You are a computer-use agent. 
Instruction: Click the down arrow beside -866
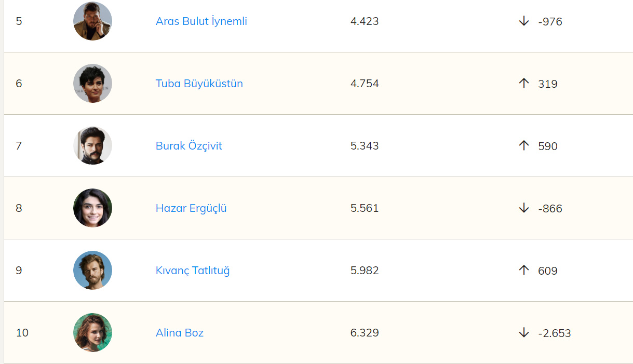(x=523, y=208)
